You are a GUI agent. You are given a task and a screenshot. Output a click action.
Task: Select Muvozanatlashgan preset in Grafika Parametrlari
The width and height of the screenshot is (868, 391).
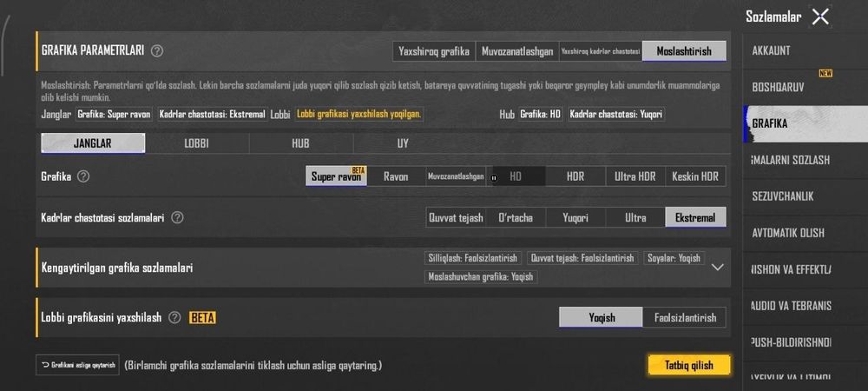tap(517, 51)
